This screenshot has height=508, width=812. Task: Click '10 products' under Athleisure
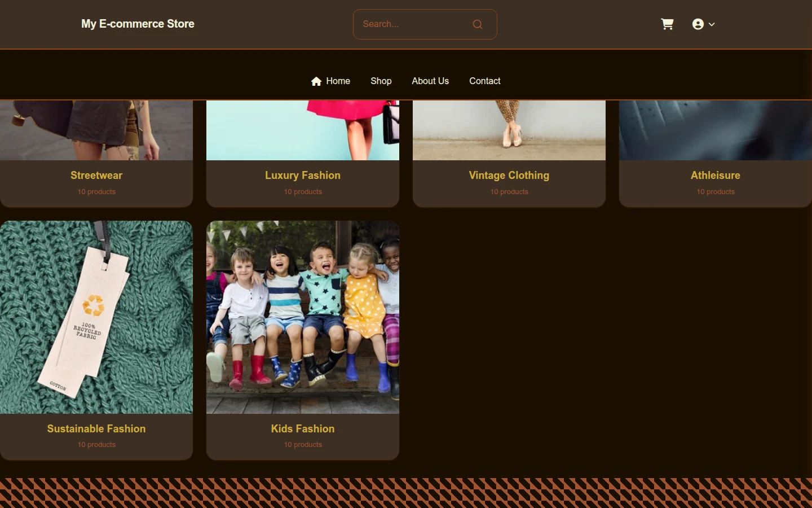point(716,192)
